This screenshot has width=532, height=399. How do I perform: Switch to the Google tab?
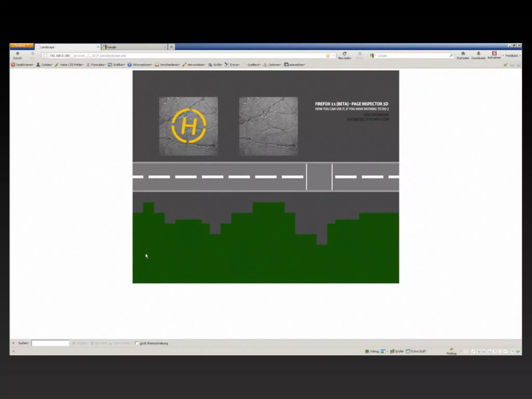(134, 47)
